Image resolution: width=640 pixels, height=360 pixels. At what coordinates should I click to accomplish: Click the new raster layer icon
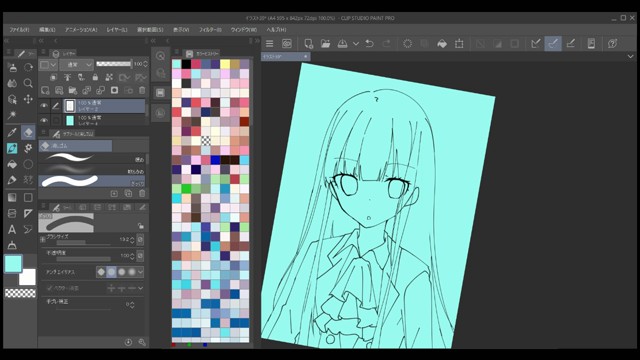click(x=45, y=90)
